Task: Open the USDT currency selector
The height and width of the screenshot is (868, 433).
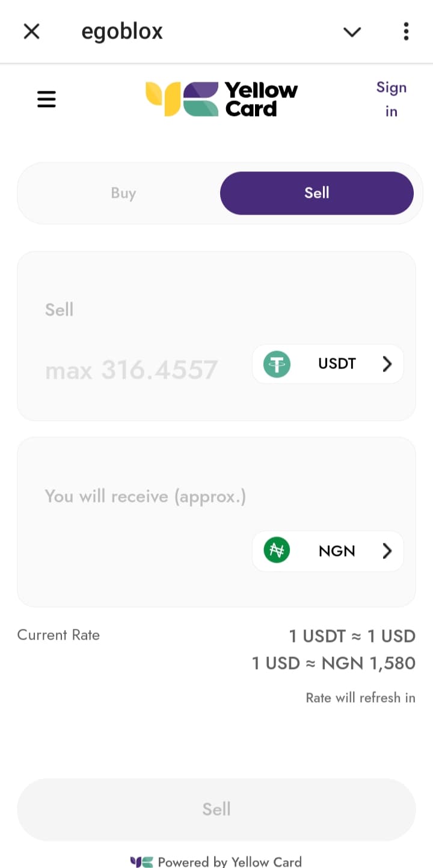Action: click(x=328, y=364)
